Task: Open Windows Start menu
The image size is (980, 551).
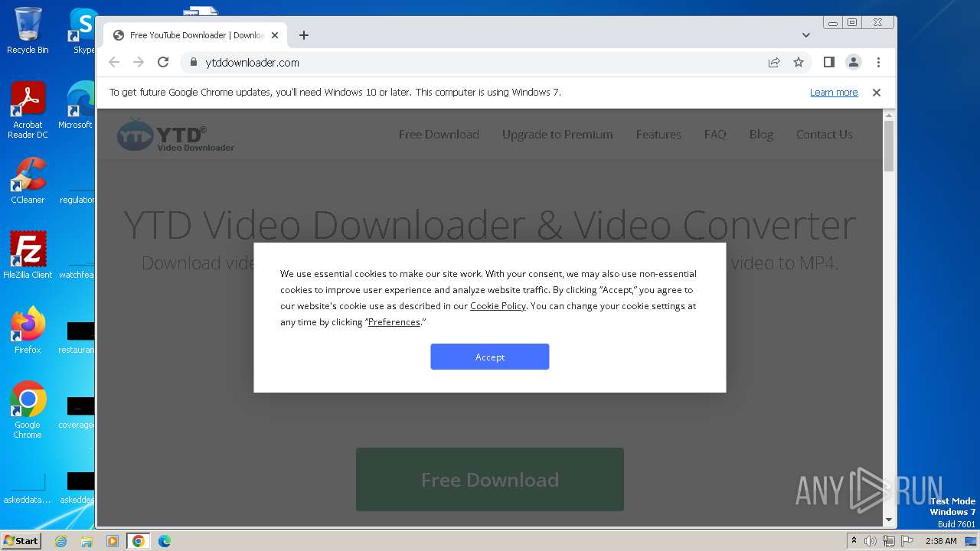Action: [21, 540]
